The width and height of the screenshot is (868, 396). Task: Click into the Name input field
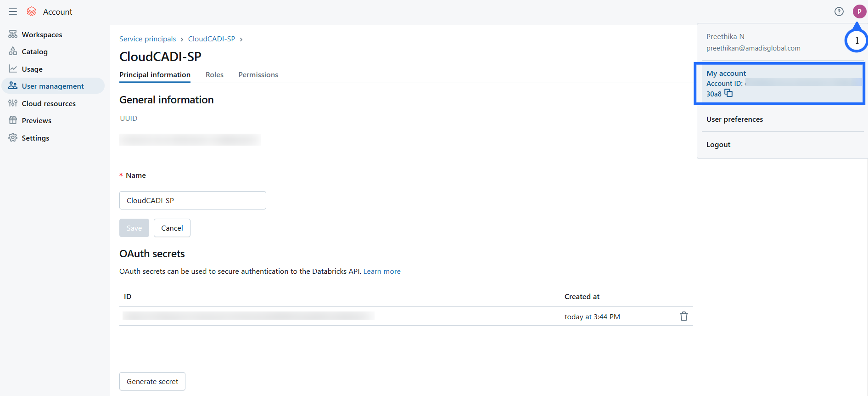pyautogui.click(x=192, y=200)
